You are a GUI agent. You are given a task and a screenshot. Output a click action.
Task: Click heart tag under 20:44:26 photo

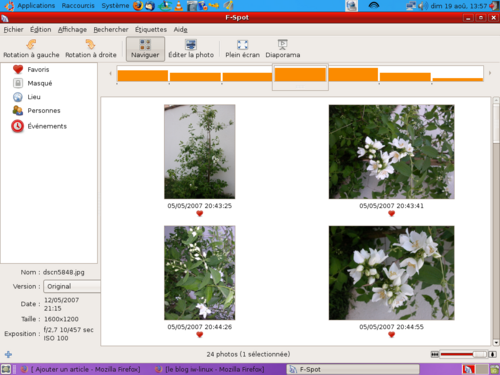click(199, 335)
